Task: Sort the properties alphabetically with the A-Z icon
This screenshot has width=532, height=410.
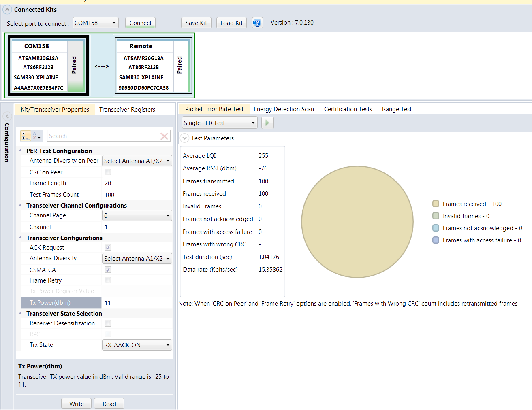Action: [x=36, y=136]
